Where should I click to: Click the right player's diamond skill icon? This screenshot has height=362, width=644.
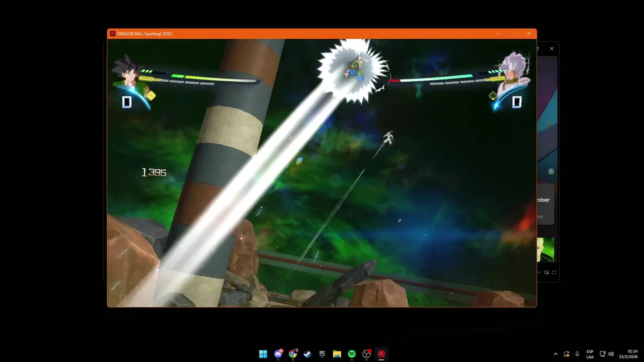point(493,96)
